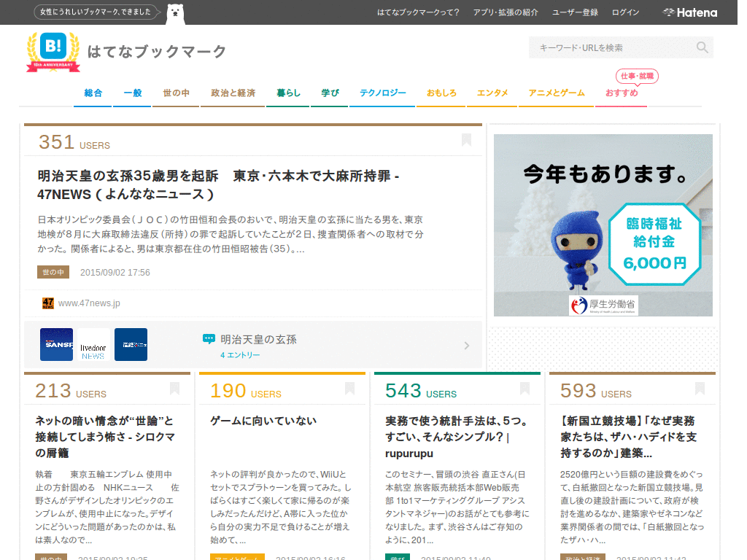Select the アニメとゲーム tab
The width and height of the screenshot is (747, 560).
point(557,93)
